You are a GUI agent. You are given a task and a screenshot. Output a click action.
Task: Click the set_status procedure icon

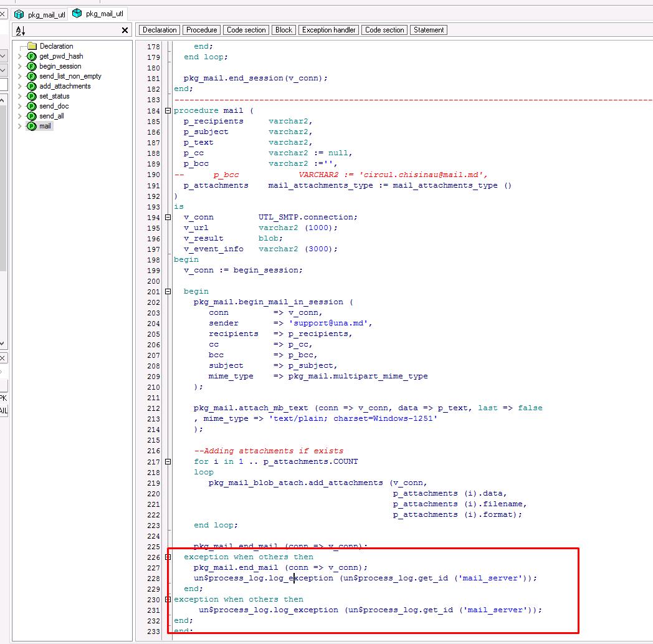32,96
